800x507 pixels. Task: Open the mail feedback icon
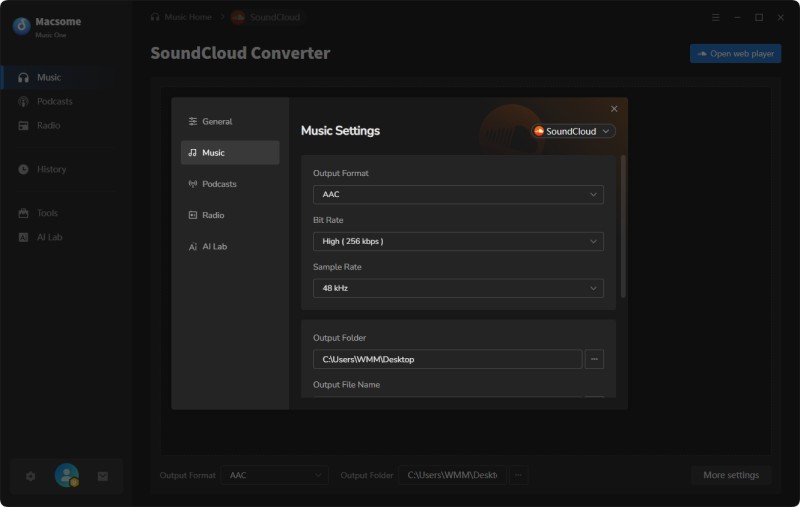[x=103, y=476]
